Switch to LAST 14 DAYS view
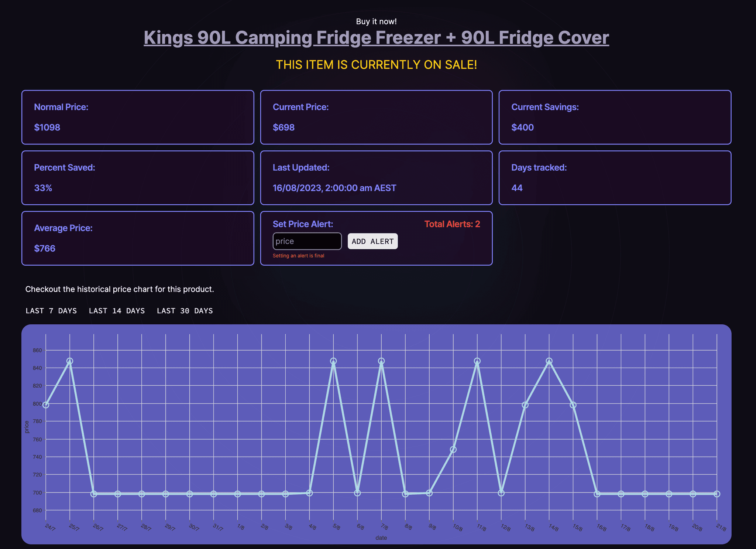The image size is (756, 549). coord(117,311)
